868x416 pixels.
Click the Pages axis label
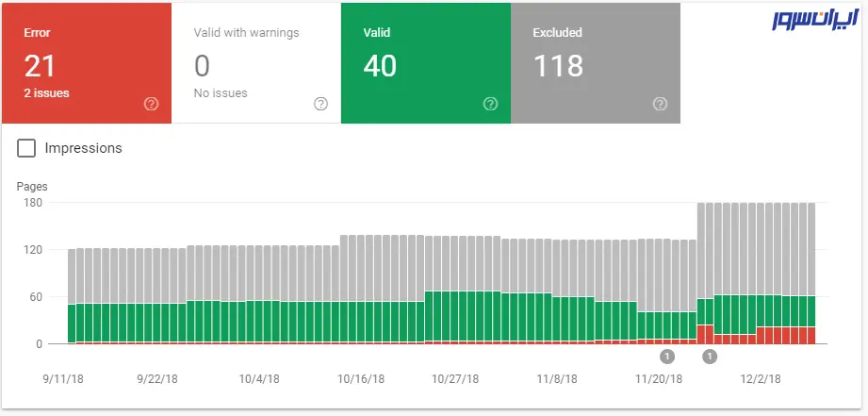point(32,187)
